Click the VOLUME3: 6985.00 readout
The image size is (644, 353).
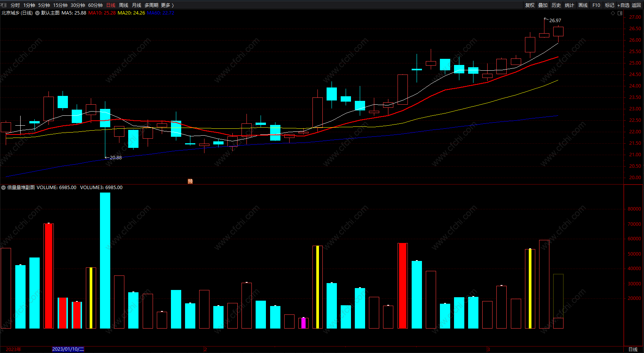[101, 188]
